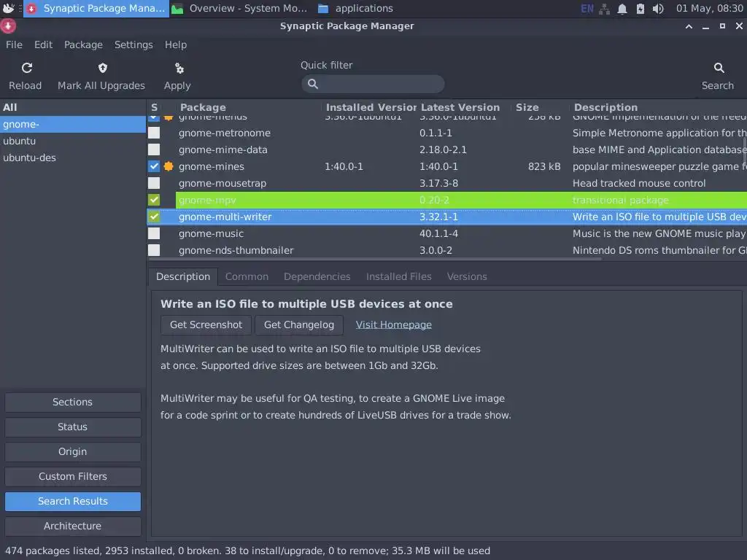Select the 'All' search result entry
The height and width of the screenshot is (560, 747).
72,108
